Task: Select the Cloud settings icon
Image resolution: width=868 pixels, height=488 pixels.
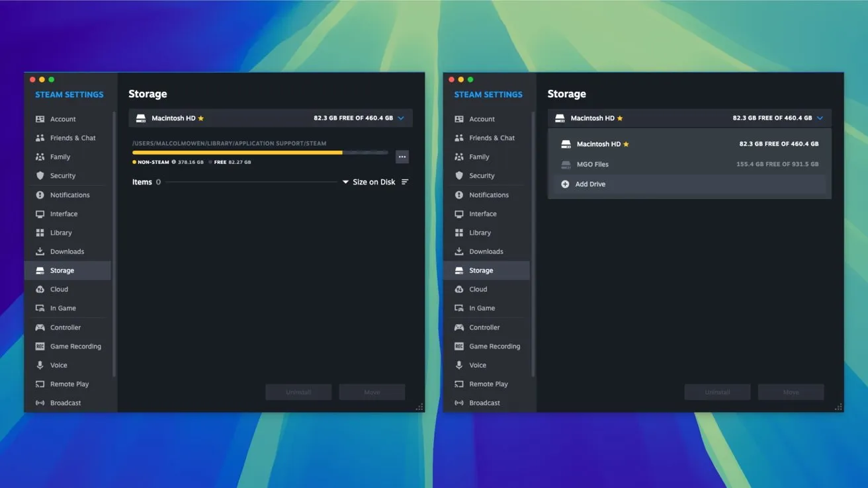Action: pyautogui.click(x=42, y=289)
